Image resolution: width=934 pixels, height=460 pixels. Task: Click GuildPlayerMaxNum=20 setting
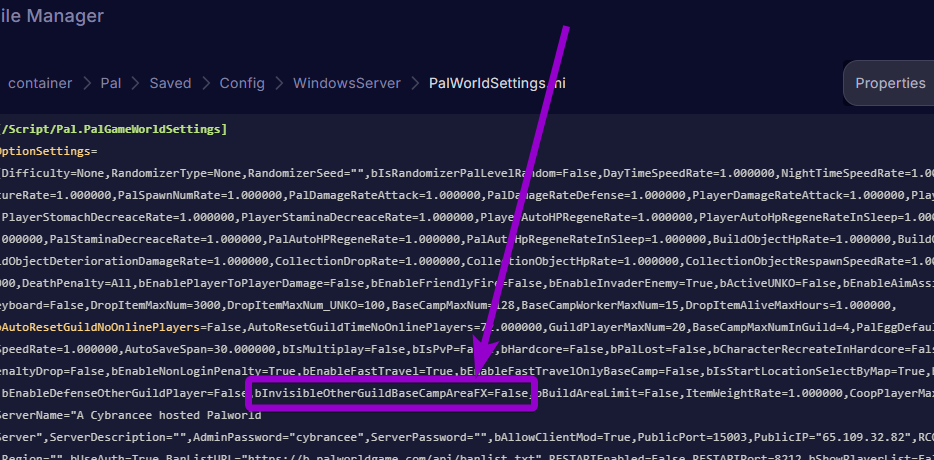617,327
